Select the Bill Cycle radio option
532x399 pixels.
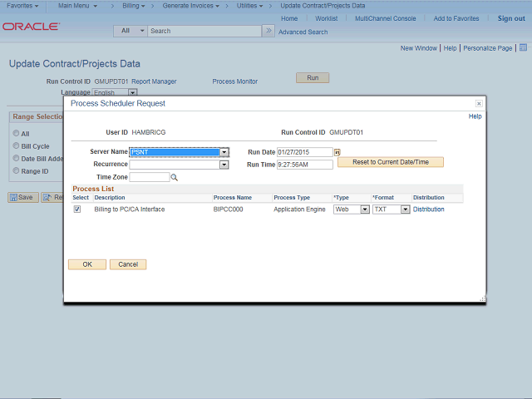pos(15,145)
